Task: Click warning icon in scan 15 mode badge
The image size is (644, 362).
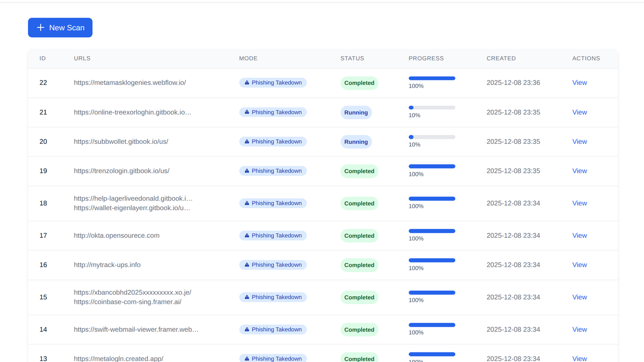Action: coord(247,297)
